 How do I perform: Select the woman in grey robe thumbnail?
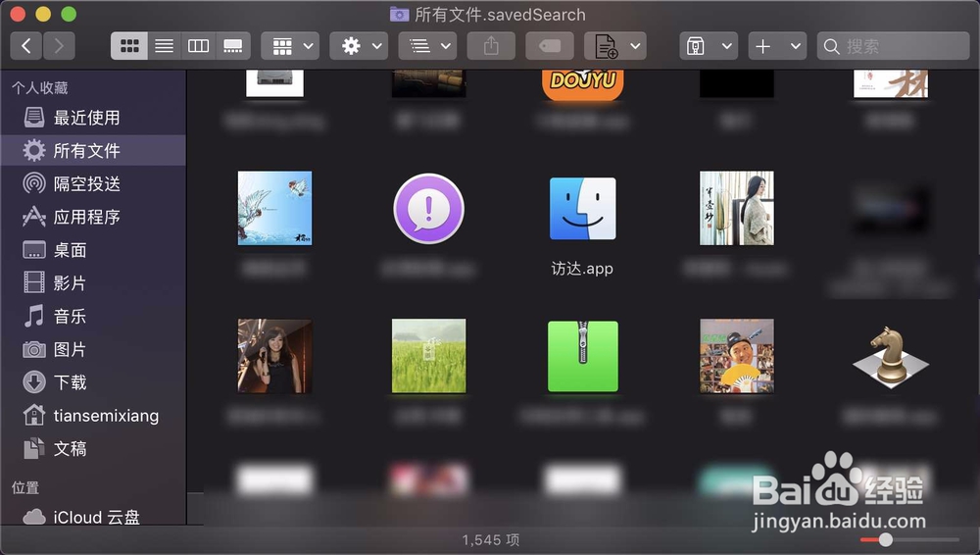point(737,208)
